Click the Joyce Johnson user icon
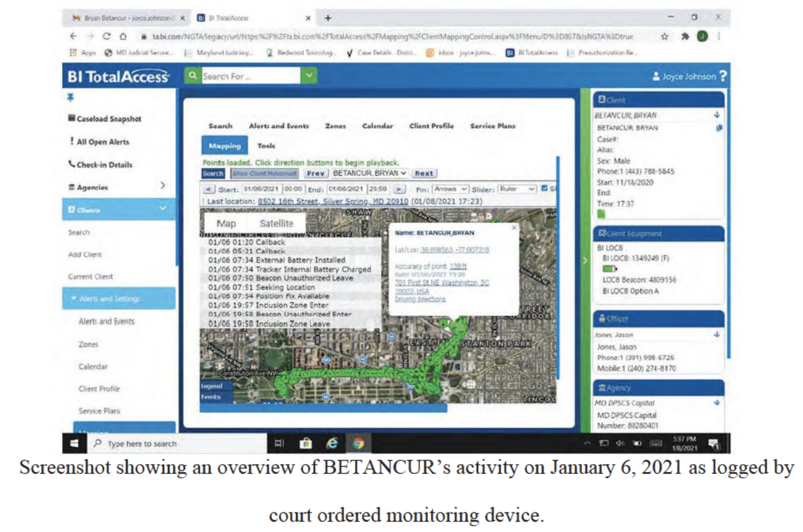The width and height of the screenshot is (803, 532). [x=656, y=76]
